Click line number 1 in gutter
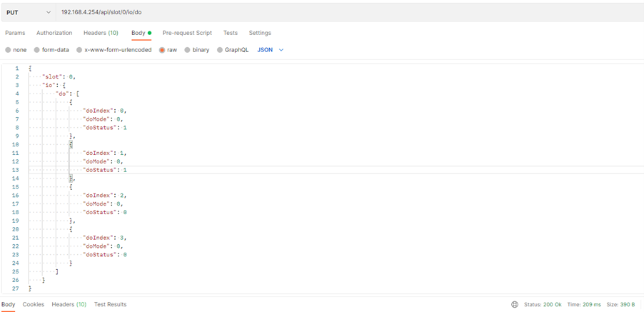644x312 pixels. [x=17, y=69]
